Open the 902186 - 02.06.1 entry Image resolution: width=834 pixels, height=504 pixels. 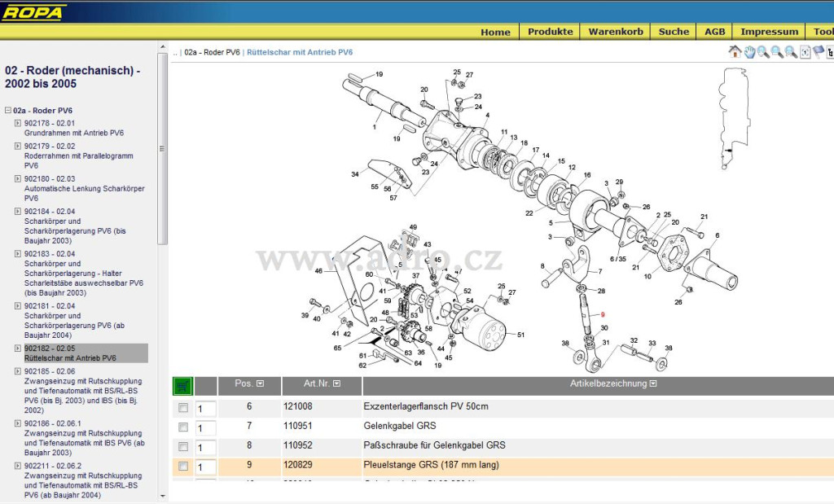53,423
